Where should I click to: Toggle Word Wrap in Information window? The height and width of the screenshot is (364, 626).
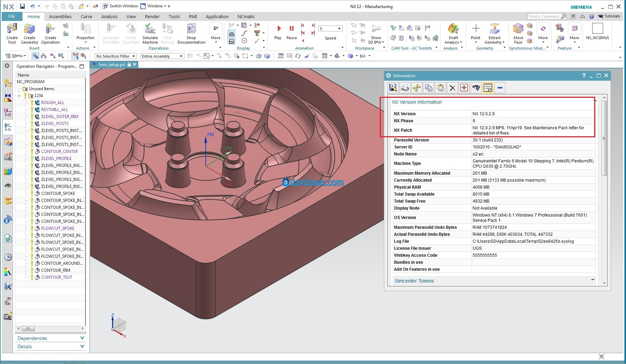[x=488, y=88]
